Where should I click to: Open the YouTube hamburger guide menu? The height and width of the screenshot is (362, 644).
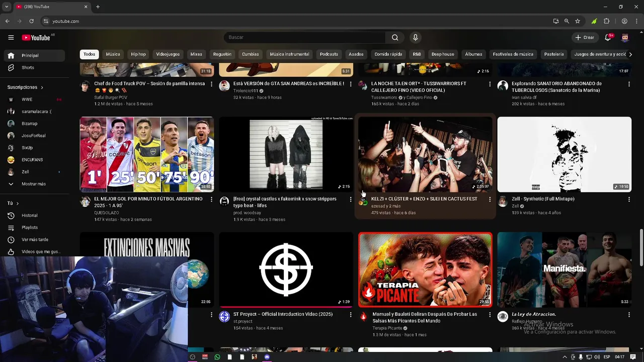pyautogui.click(x=11, y=38)
